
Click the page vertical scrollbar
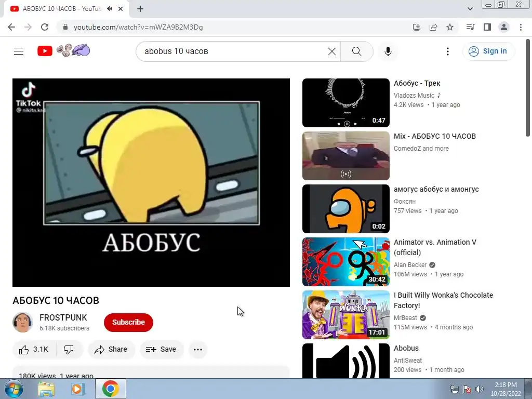pos(528,88)
